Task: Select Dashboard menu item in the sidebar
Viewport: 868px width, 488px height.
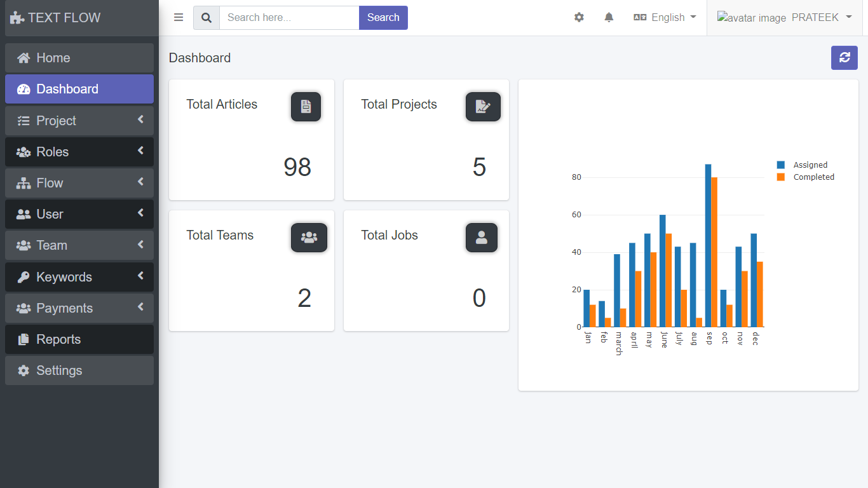Action: pos(79,89)
